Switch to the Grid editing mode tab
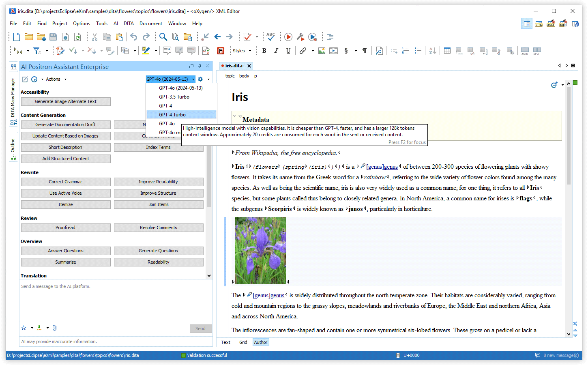The width and height of the screenshot is (588, 365). pos(243,342)
